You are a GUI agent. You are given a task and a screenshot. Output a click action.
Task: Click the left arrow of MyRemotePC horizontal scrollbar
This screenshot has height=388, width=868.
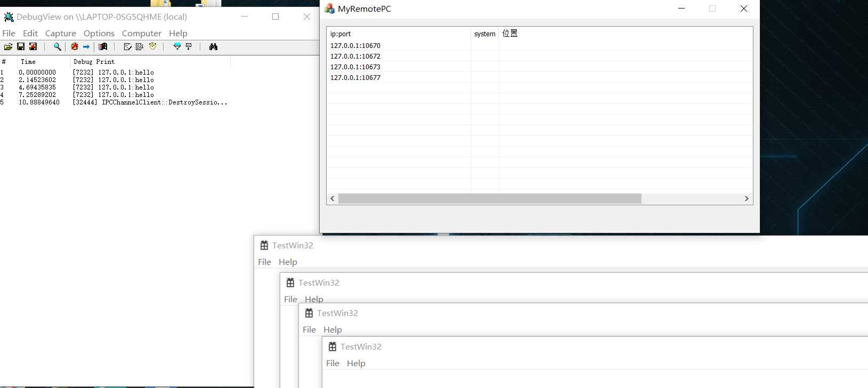(332, 198)
